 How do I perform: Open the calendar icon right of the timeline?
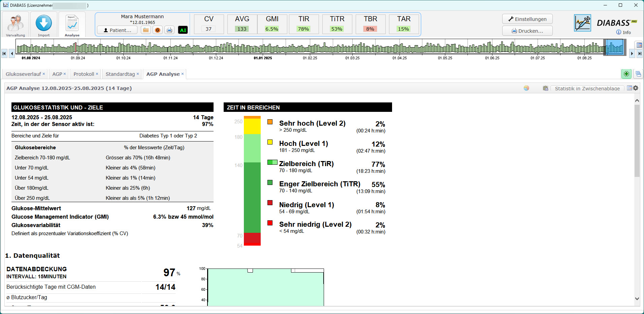[x=639, y=45]
